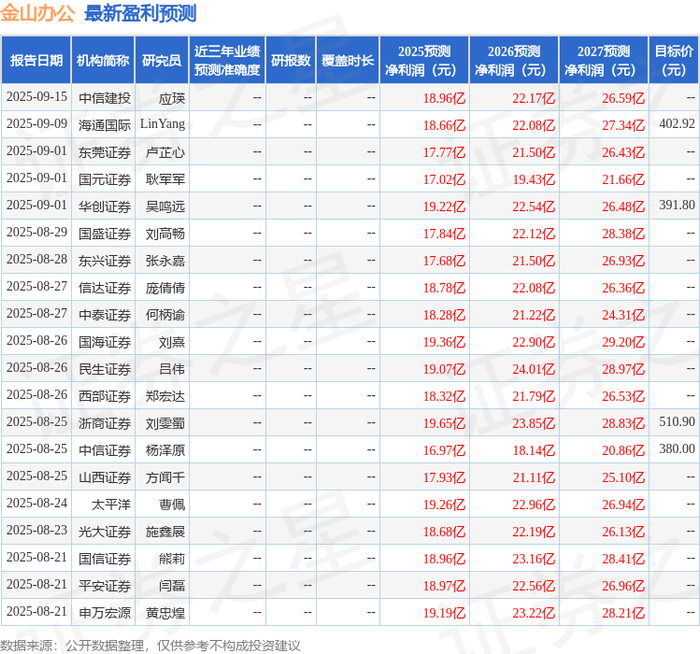Select the 东莞证券 institution cell
Screen dimensions: 700x654
click(104, 153)
